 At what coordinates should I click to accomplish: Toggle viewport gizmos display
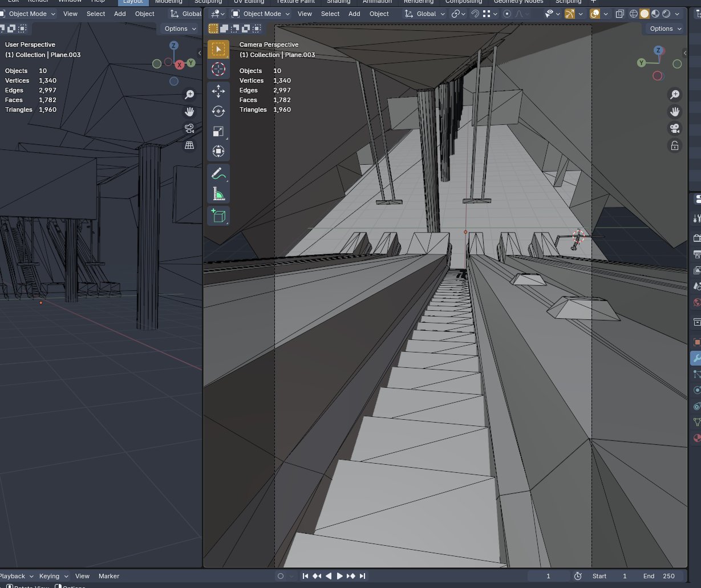click(570, 14)
